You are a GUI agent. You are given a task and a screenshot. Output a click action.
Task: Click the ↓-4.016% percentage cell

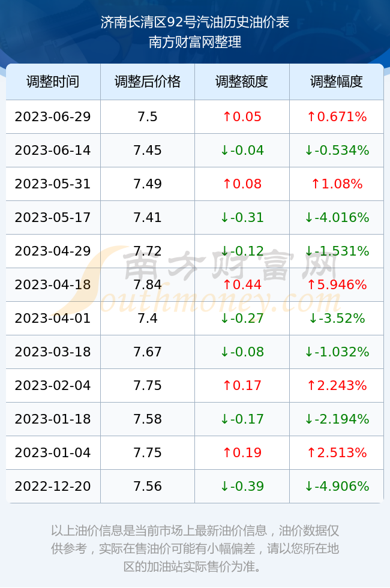[337, 217]
